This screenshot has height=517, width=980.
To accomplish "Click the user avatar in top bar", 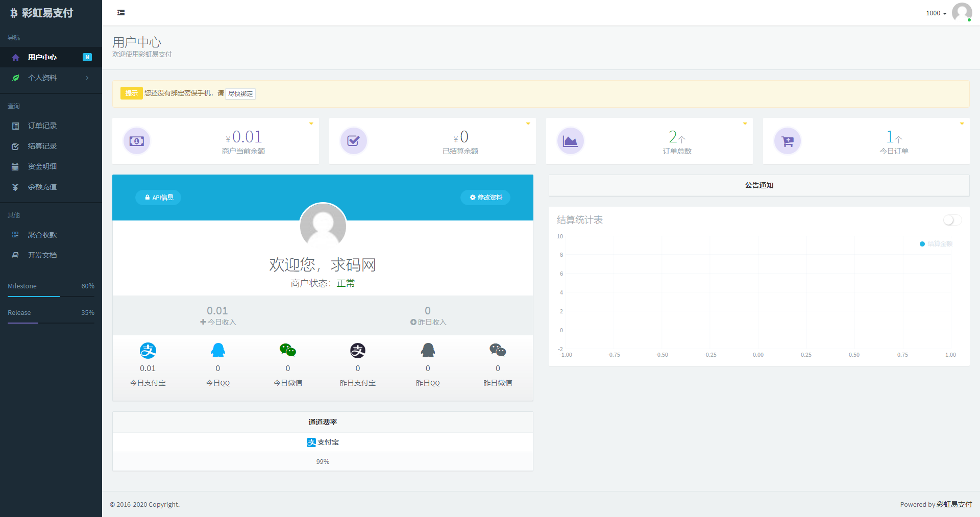I will pos(962,13).
